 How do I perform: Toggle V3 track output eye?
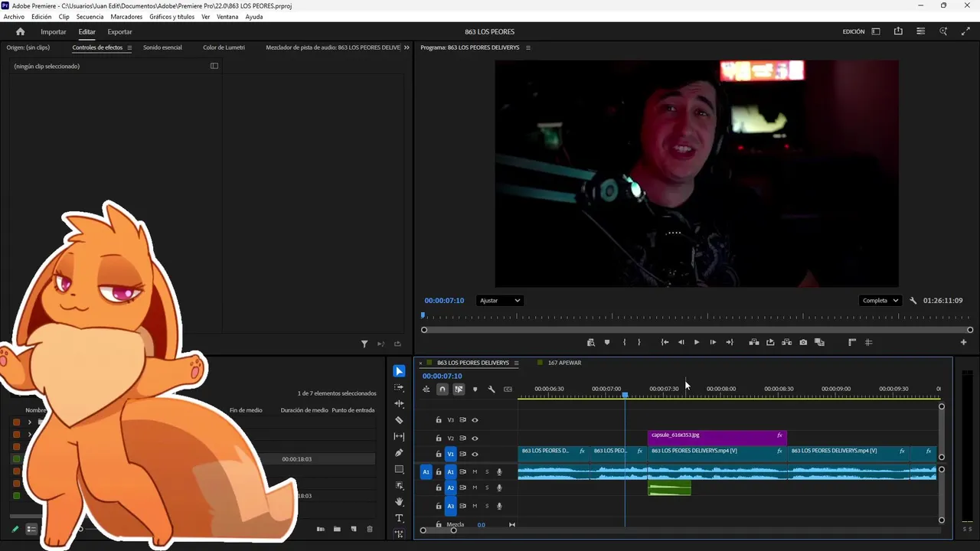tap(475, 420)
